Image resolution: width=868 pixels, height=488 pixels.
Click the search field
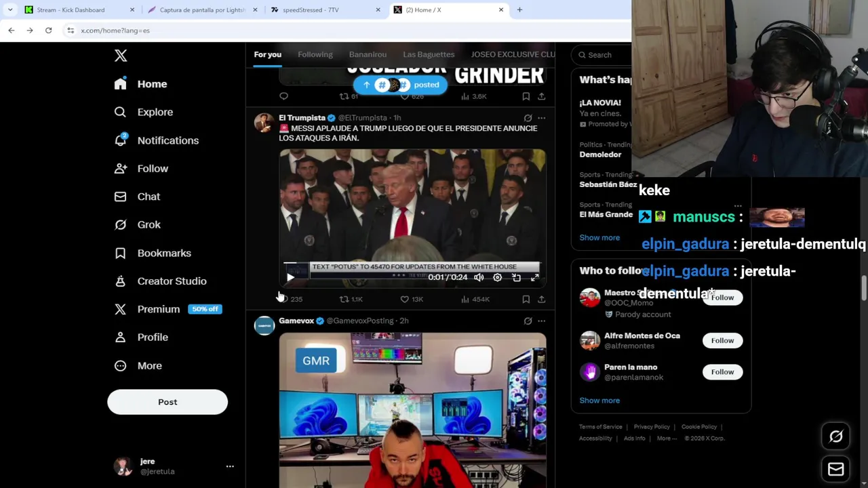[x=603, y=55]
